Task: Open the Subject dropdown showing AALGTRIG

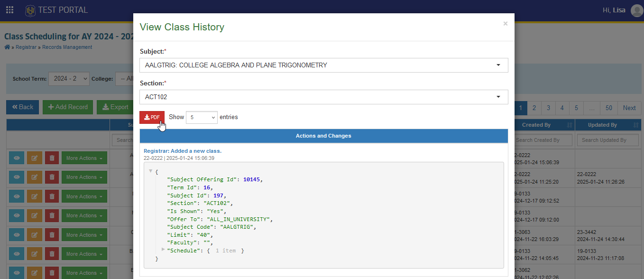Action: [324, 65]
